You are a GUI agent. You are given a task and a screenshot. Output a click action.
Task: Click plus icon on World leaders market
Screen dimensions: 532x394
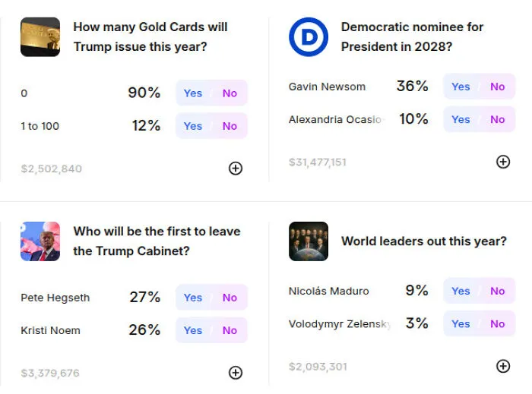click(x=503, y=366)
